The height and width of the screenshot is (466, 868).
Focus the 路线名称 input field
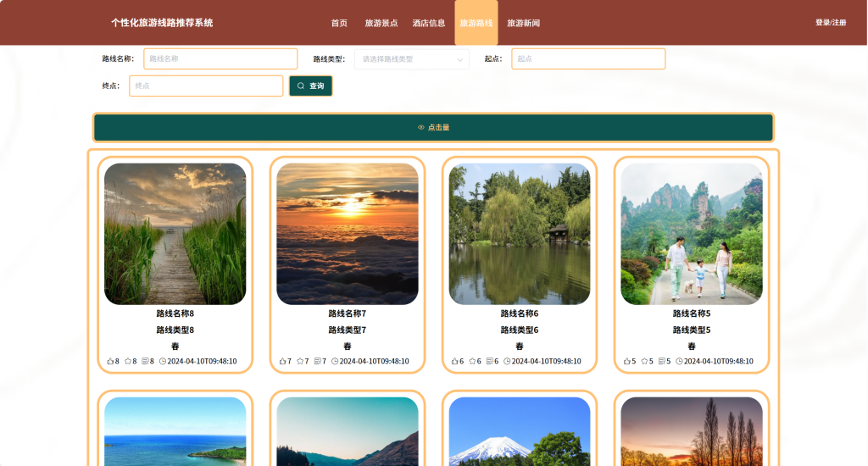pyautogui.click(x=220, y=58)
